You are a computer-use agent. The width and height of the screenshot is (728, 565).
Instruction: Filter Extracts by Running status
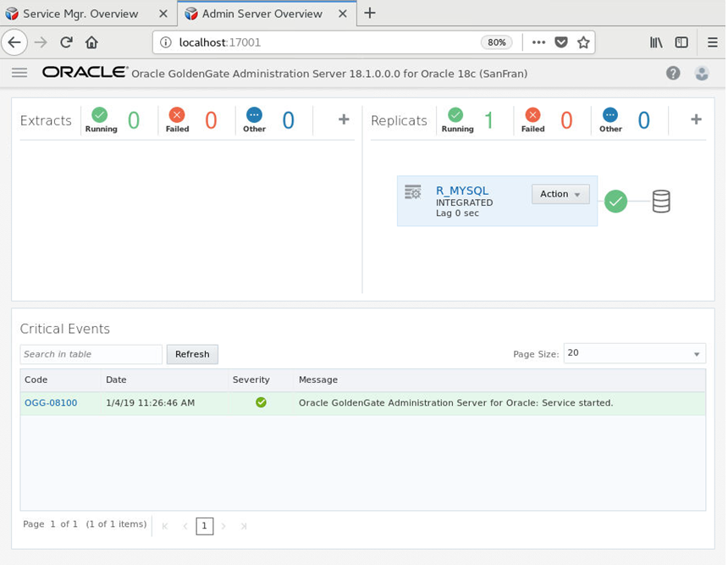(101, 120)
